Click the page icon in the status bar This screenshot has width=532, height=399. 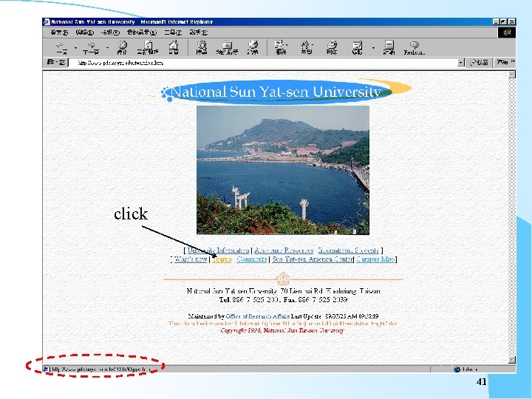tap(46, 369)
